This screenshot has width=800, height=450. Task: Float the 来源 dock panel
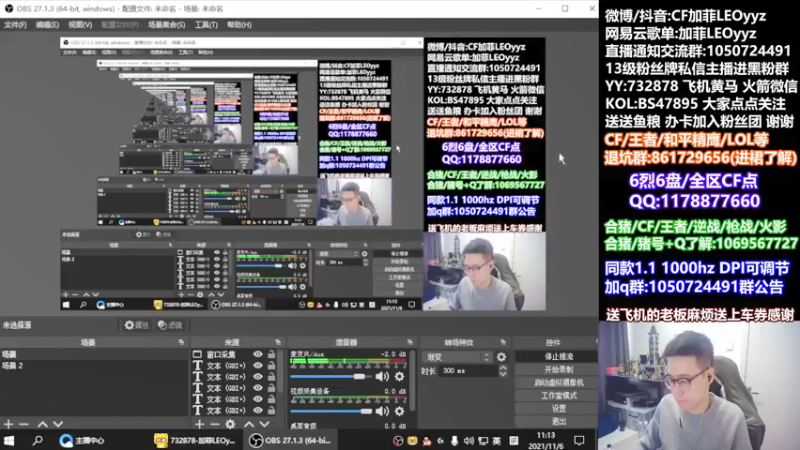click(x=278, y=342)
